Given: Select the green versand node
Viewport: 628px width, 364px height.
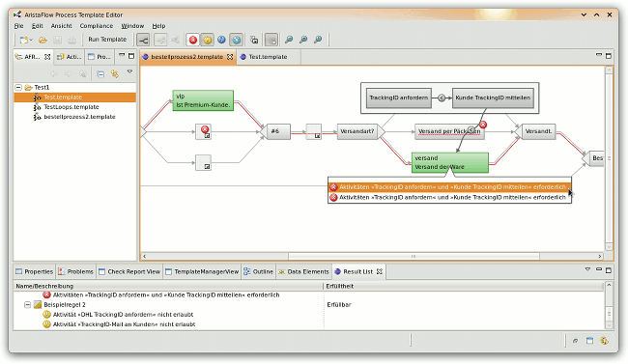Looking at the screenshot, I should [x=450, y=162].
